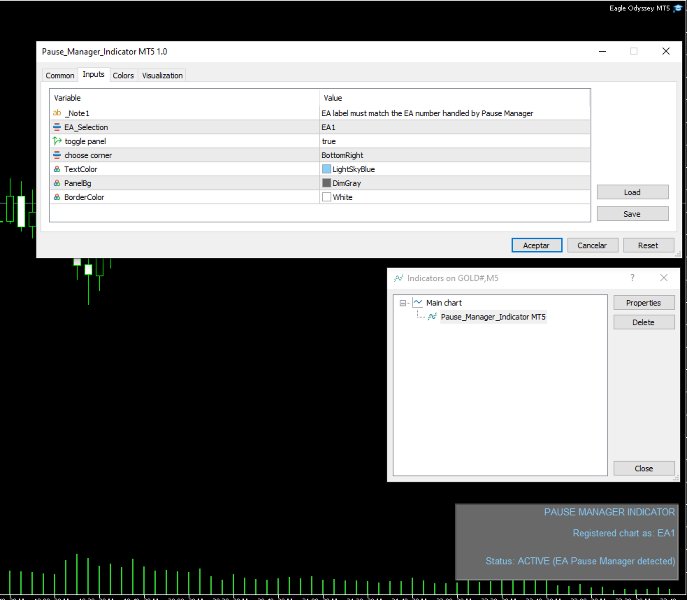Switch to the Colors tab
This screenshot has height=600, width=687.
pos(123,75)
